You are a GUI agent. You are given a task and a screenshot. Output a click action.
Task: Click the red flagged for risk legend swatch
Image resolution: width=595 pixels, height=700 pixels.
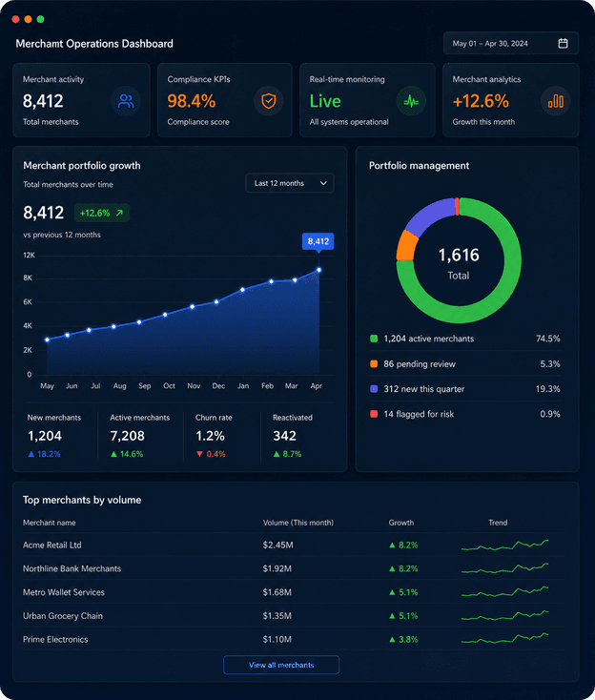(374, 414)
